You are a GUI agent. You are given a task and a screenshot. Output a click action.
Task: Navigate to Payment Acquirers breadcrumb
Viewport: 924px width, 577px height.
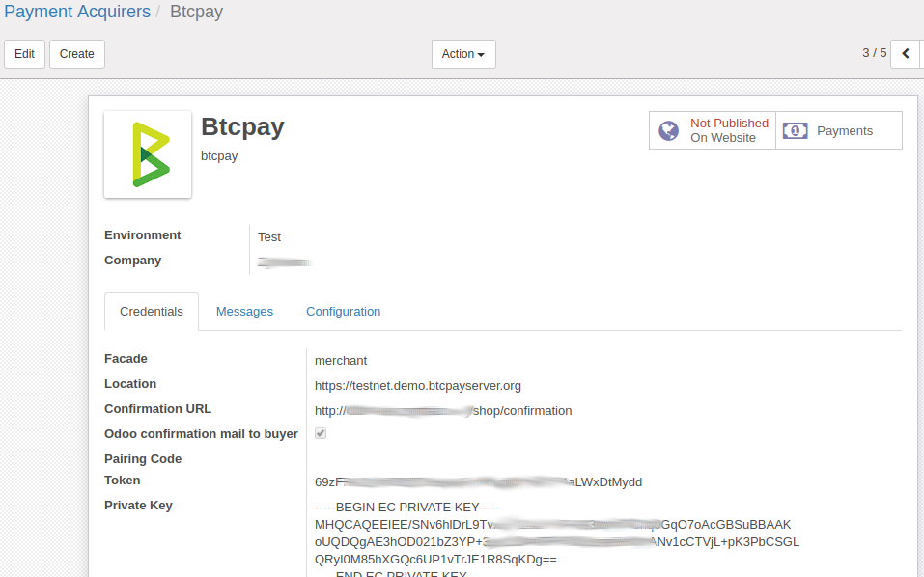point(77,12)
